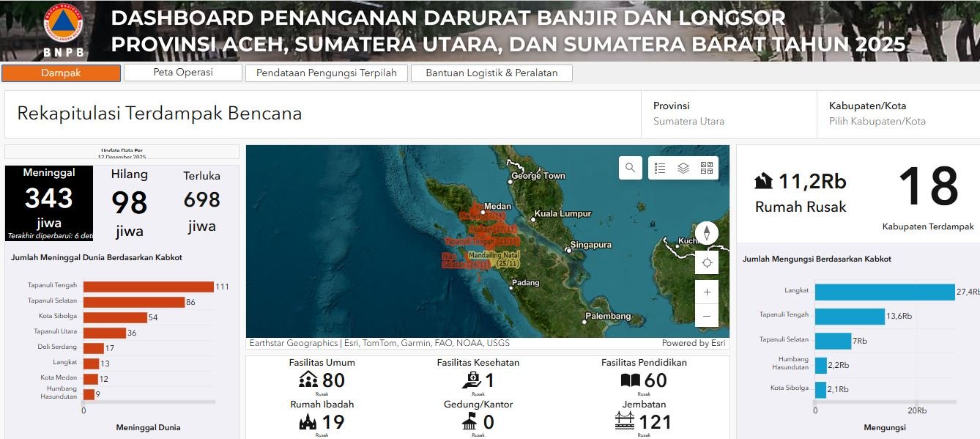Zoom in on the map
The image size is (980, 439).
(707, 292)
